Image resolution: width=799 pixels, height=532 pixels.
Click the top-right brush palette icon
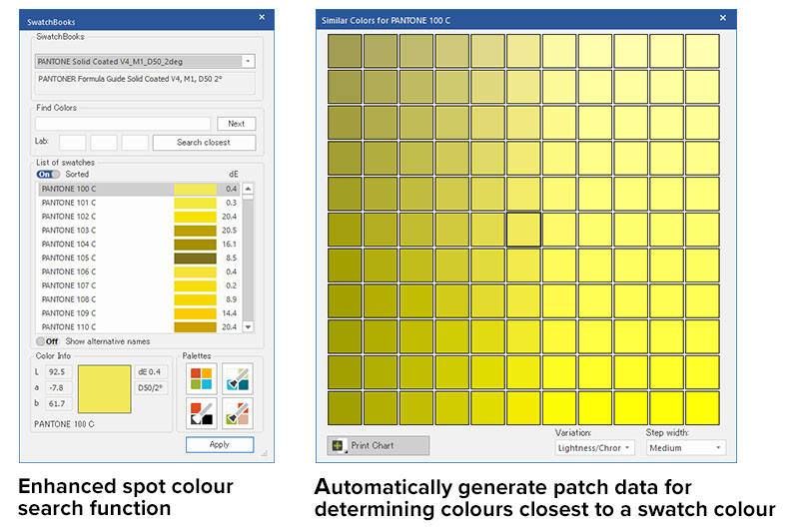pyautogui.click(x=238, y=378)
